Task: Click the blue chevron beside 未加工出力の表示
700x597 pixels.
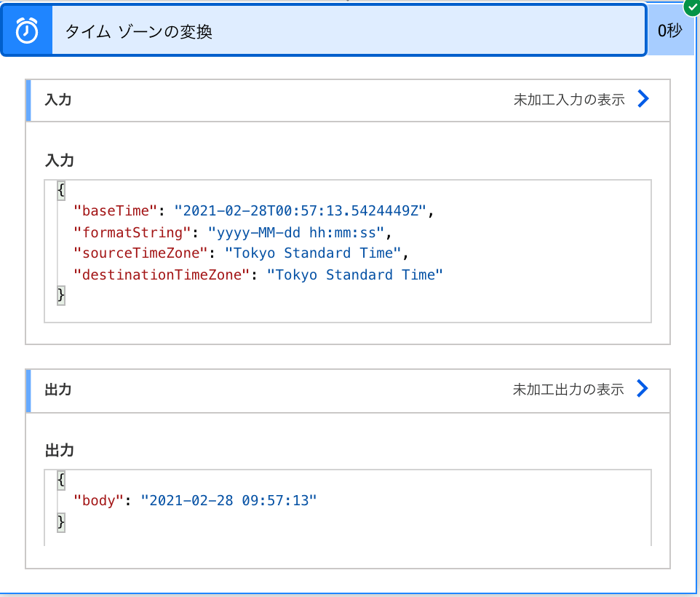Action: pos(643,389)
